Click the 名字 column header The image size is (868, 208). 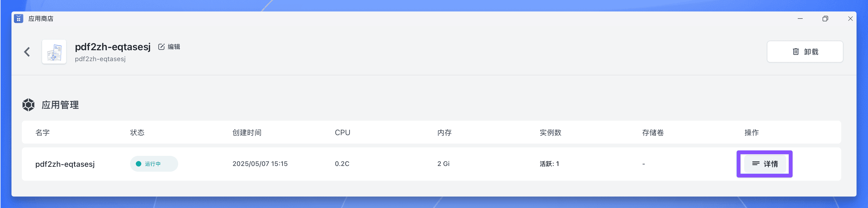[42, 133]
